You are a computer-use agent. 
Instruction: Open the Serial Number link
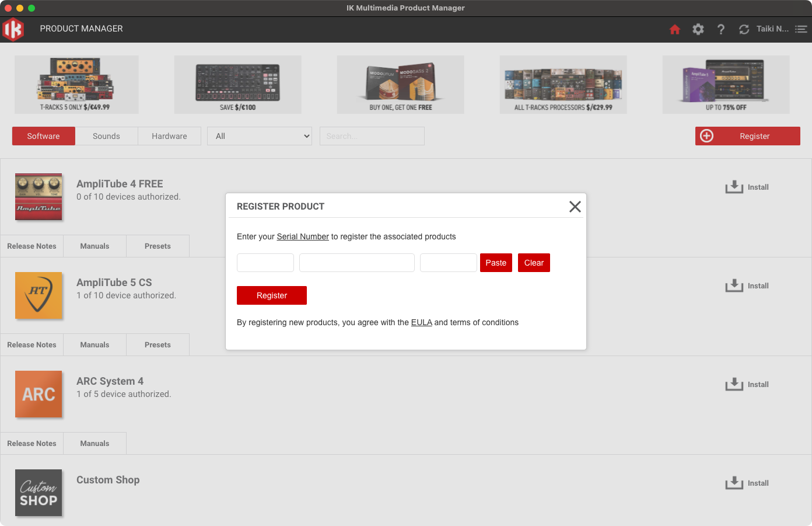coord(303,236)
